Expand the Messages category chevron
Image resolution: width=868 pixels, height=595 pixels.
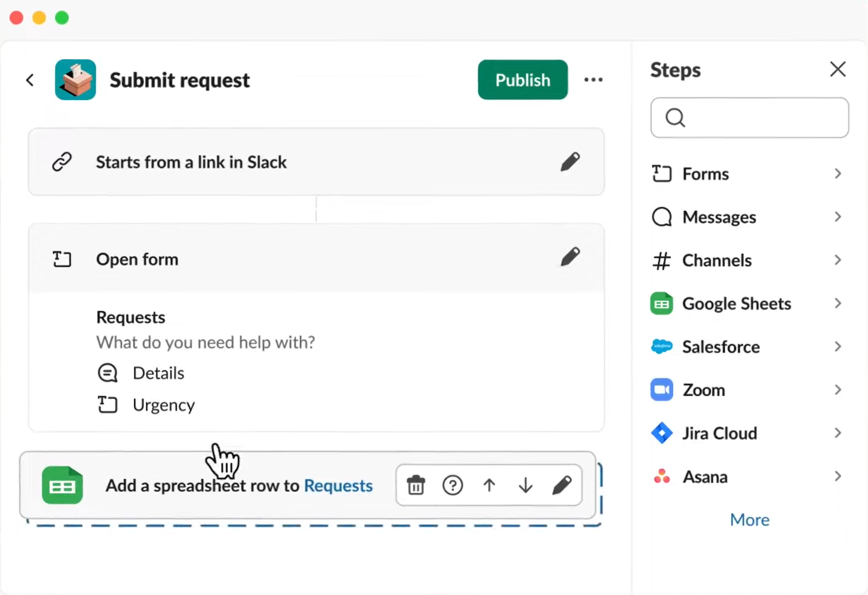[x=838, y=217]
